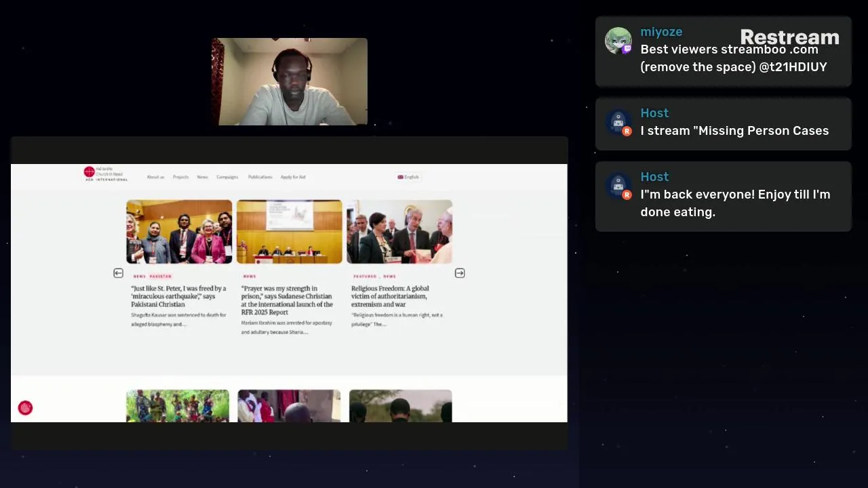Click the Mariam Ibrahim excerpt text
This screenshot has height=488, width=868.
[287, 327]
